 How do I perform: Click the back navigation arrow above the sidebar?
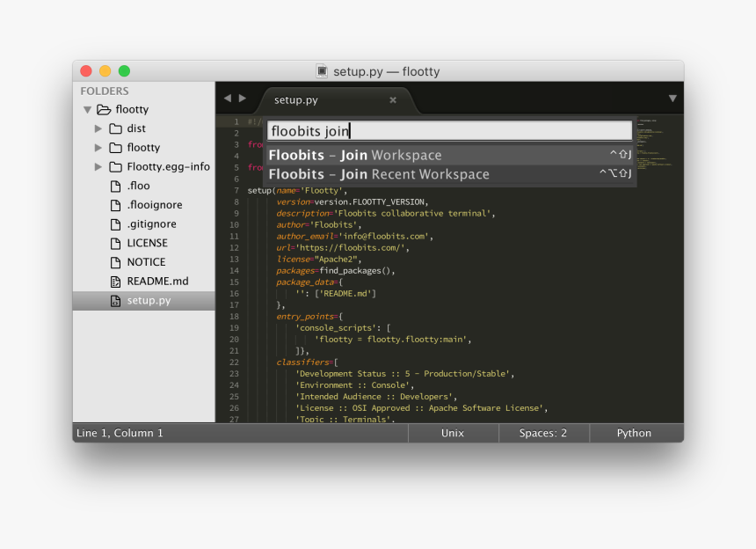[x=227, y=99]
